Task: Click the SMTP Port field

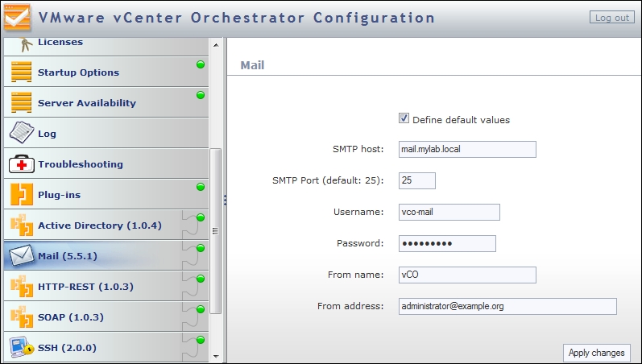Action: click(x=416, y=180)
